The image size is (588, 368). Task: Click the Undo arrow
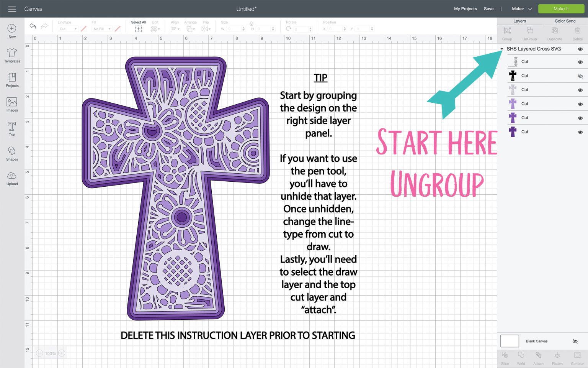point(33,26)
